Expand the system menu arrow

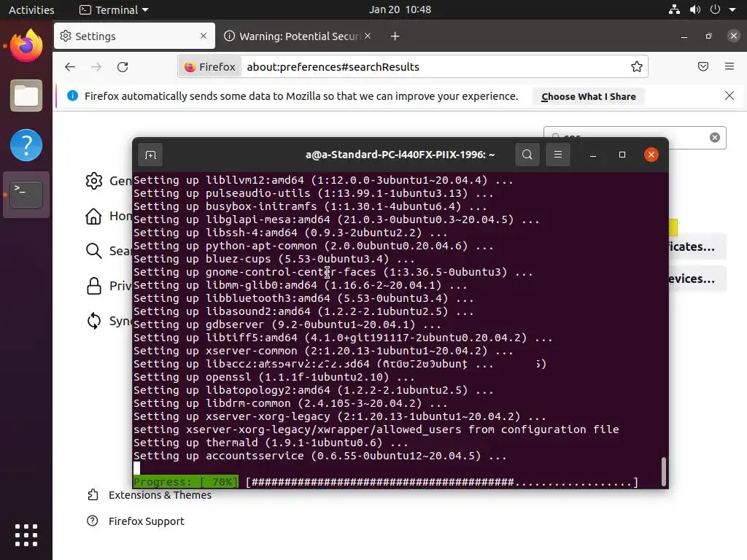tap(732, 9)
